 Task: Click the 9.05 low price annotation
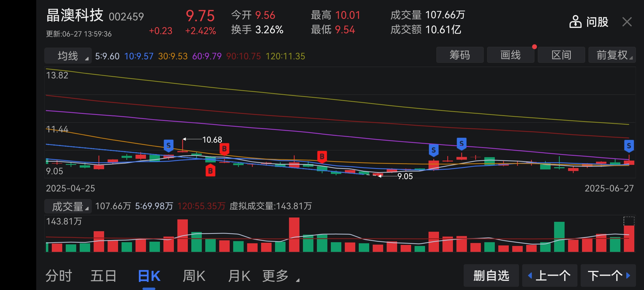click(x=405, y=176)
